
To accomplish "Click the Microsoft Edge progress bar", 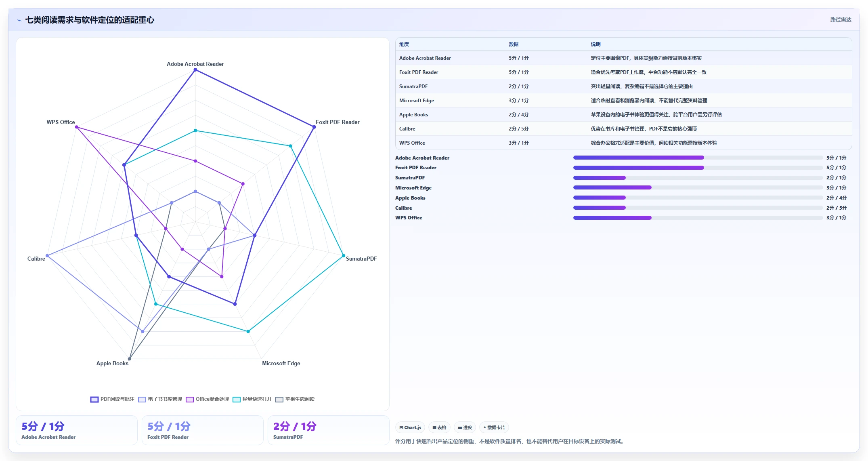I will click(698, 187).
